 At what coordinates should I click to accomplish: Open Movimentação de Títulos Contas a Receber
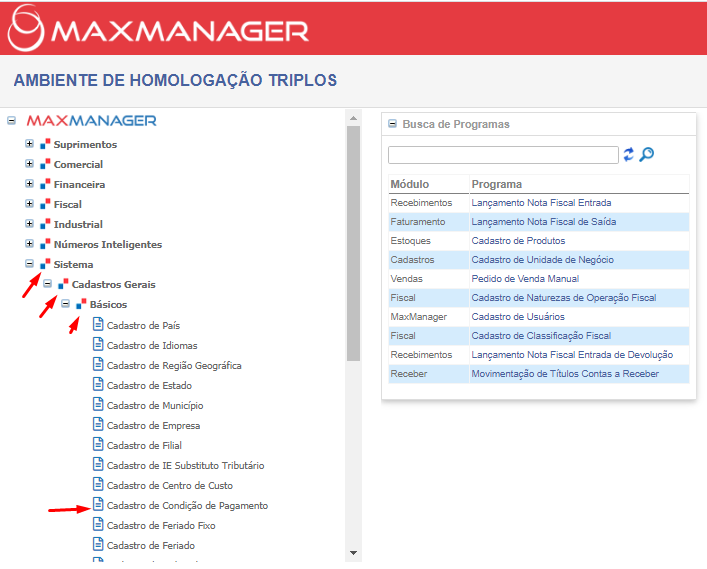(x=565, y=374)
